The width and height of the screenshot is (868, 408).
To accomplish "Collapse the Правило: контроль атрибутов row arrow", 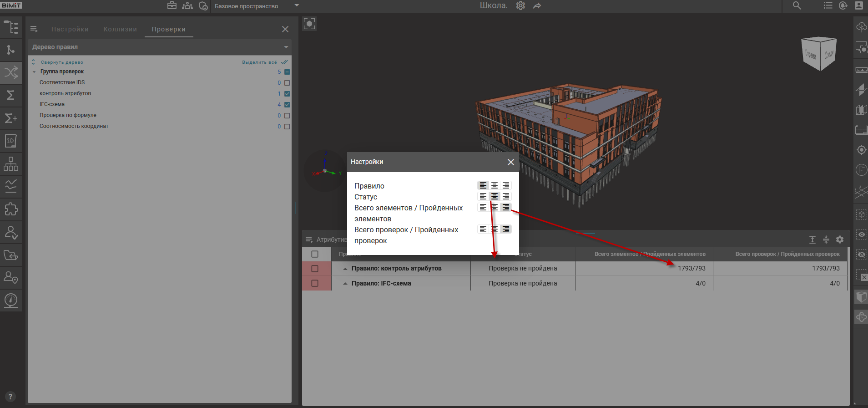I will coord(345,269).
